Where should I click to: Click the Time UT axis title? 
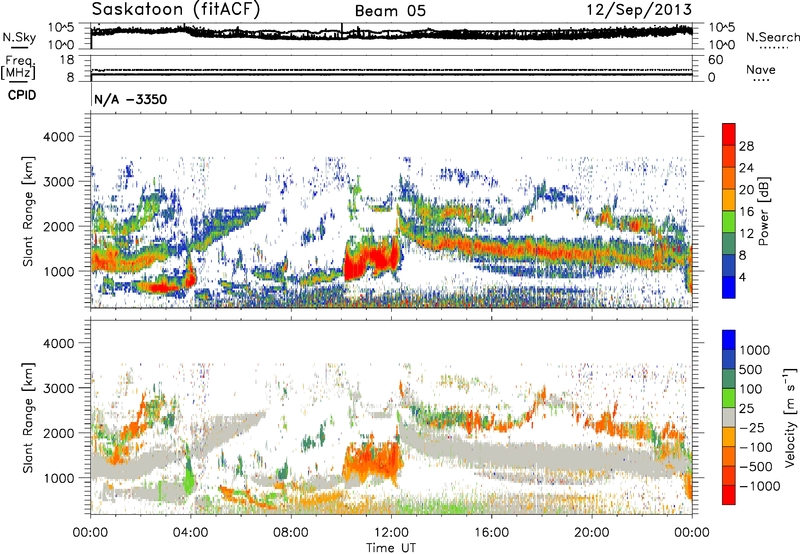point(391,548)
